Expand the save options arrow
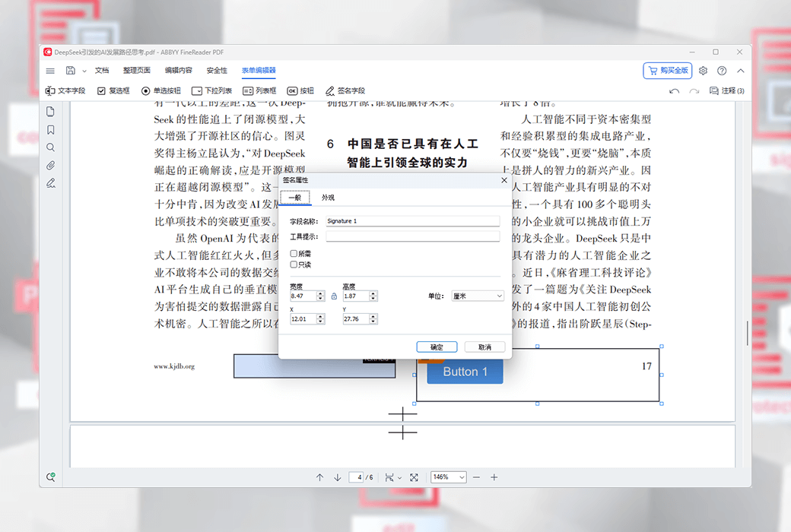 82,71
